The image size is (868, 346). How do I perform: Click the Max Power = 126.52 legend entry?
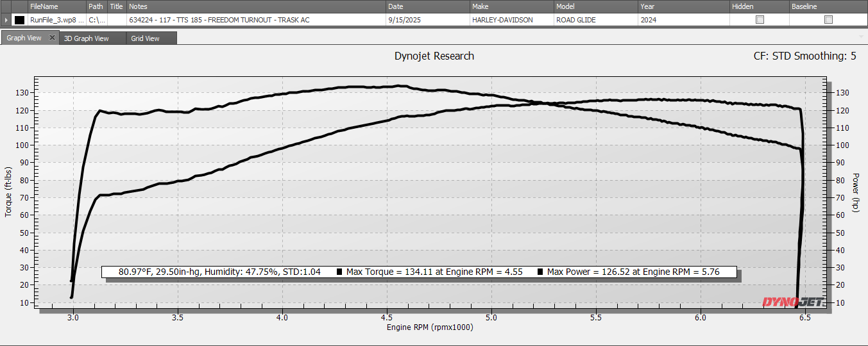[x=628, y=272]
